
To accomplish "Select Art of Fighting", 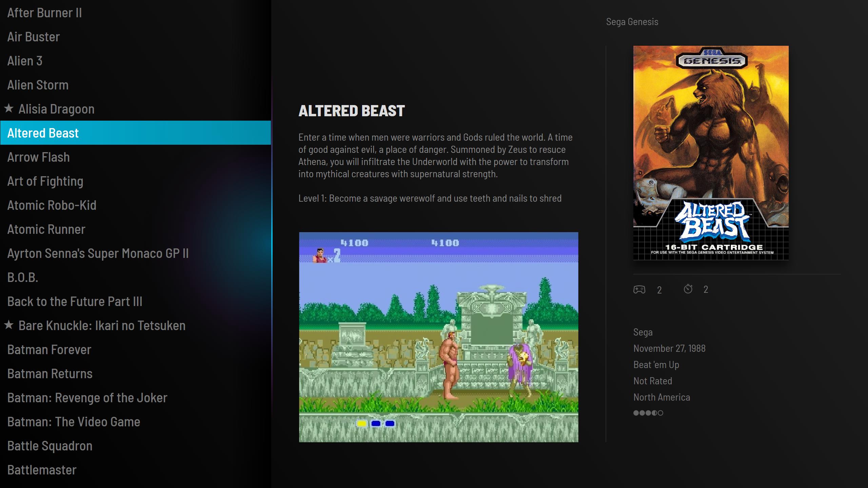I will 45,181.
